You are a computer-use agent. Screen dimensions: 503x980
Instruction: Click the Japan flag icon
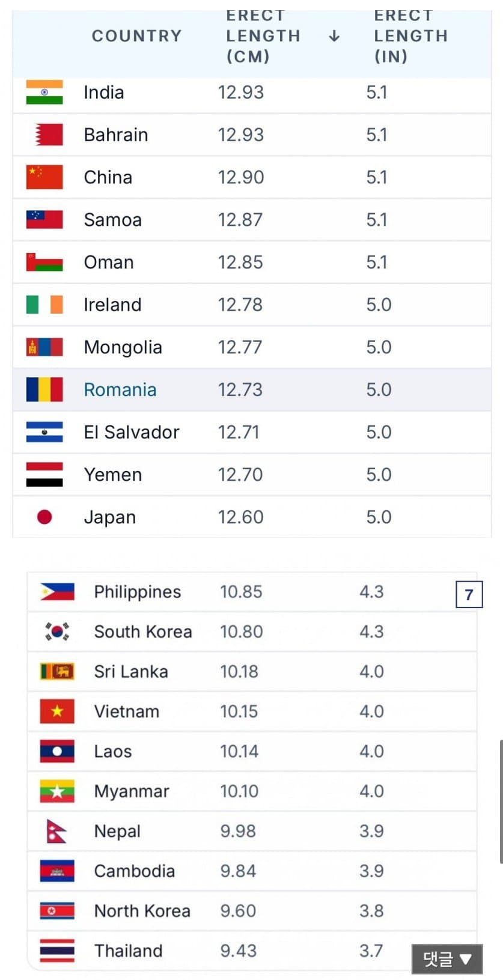(44, 517)
